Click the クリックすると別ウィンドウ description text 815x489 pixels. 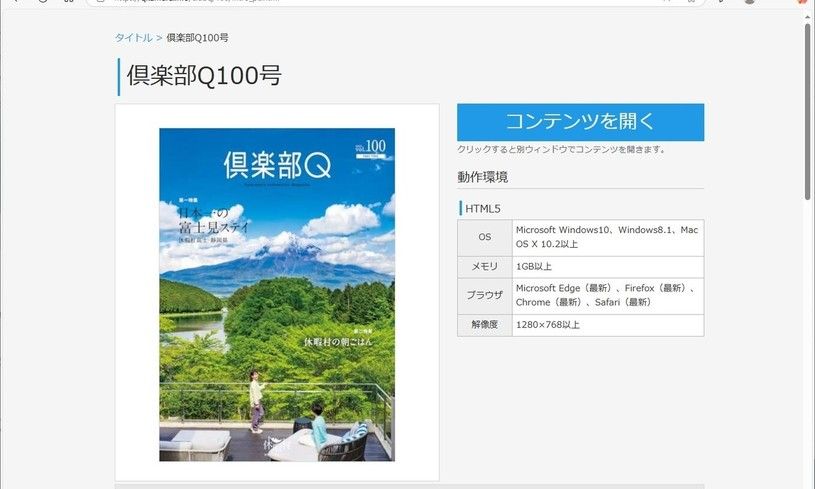(x=561, y=150)
